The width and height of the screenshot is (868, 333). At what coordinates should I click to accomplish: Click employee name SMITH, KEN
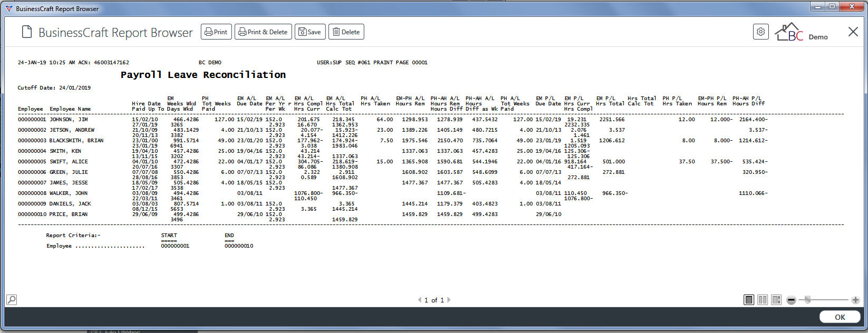pos(65,151)
